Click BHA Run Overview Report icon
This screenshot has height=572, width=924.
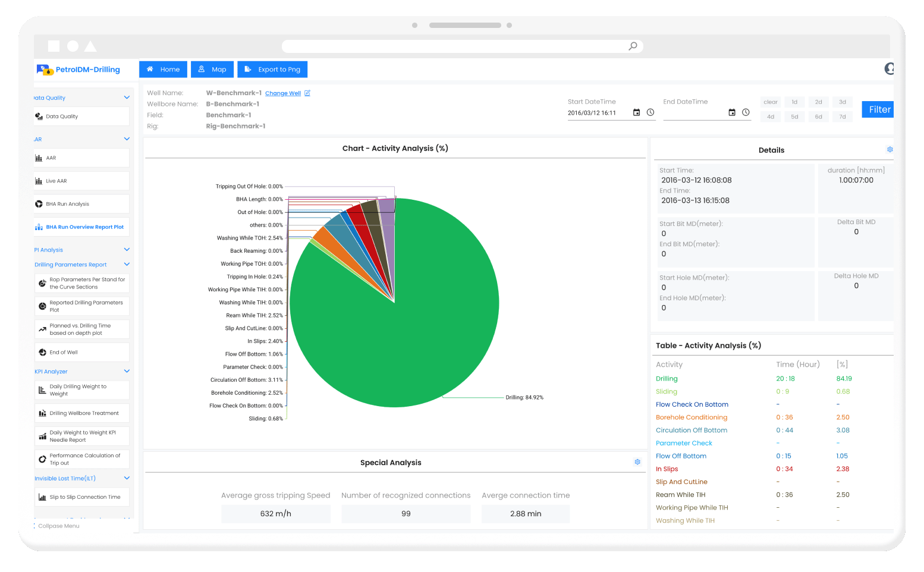(39, 227)
